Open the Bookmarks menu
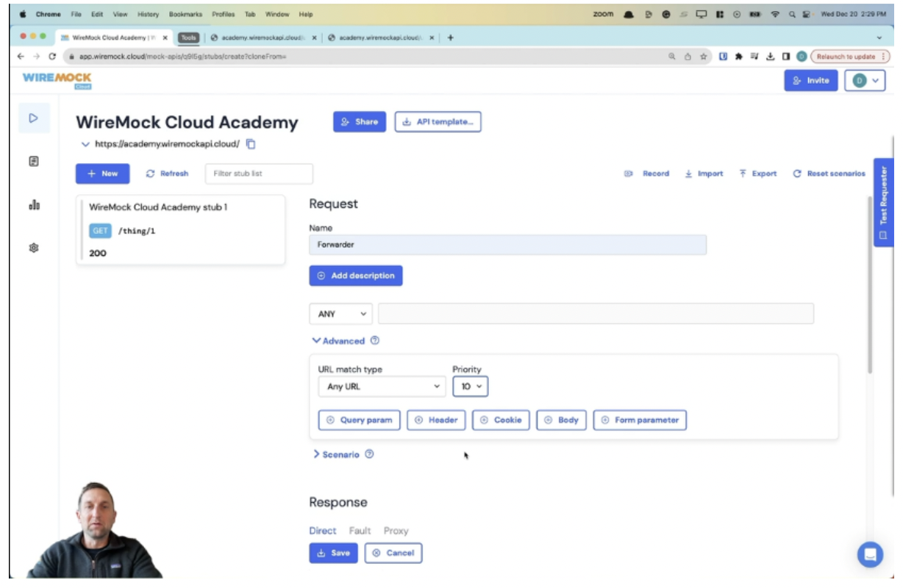 click(x=184, y=14)
